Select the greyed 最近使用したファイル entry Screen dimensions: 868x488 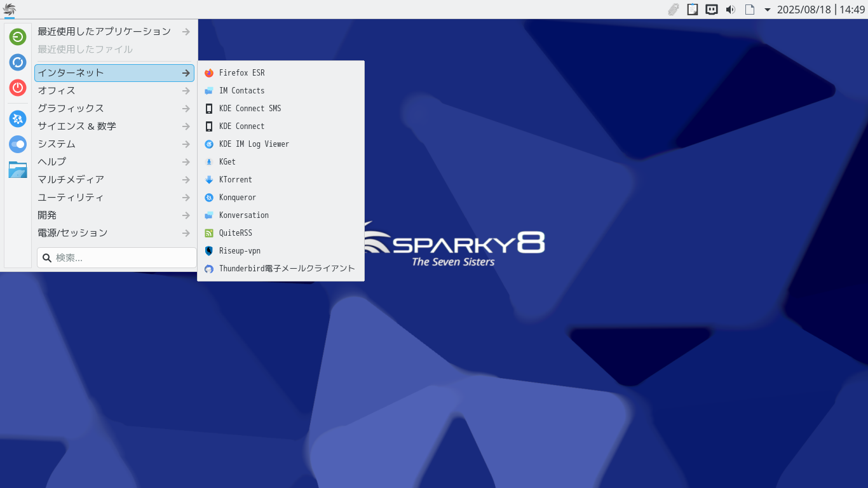pyautogui.click(x=114, y=49)
